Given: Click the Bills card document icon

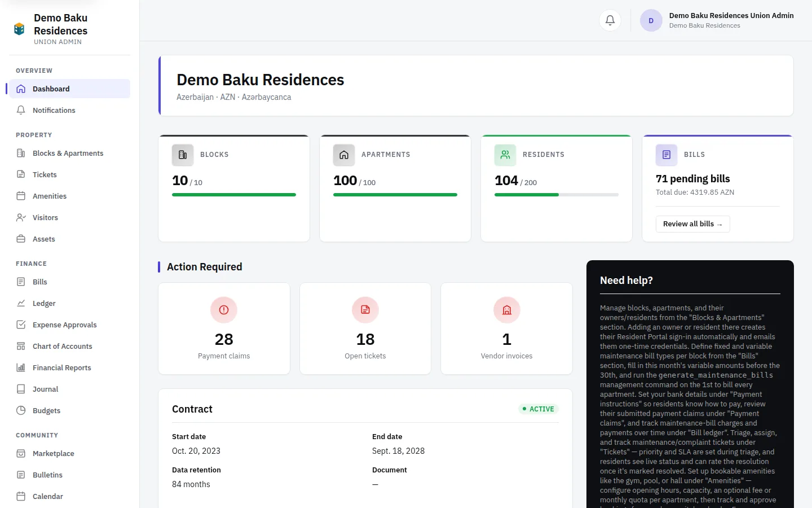Looking at the screenshot, I should (667, 155).
